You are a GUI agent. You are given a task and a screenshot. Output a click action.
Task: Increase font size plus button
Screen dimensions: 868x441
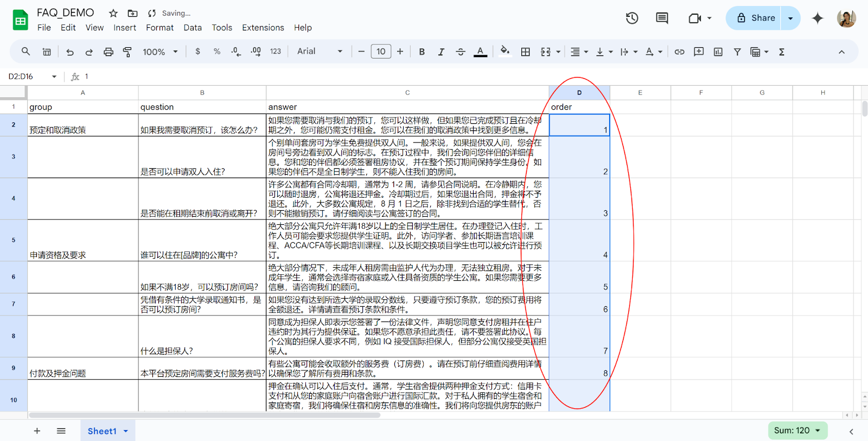click(x=400, y=52)
